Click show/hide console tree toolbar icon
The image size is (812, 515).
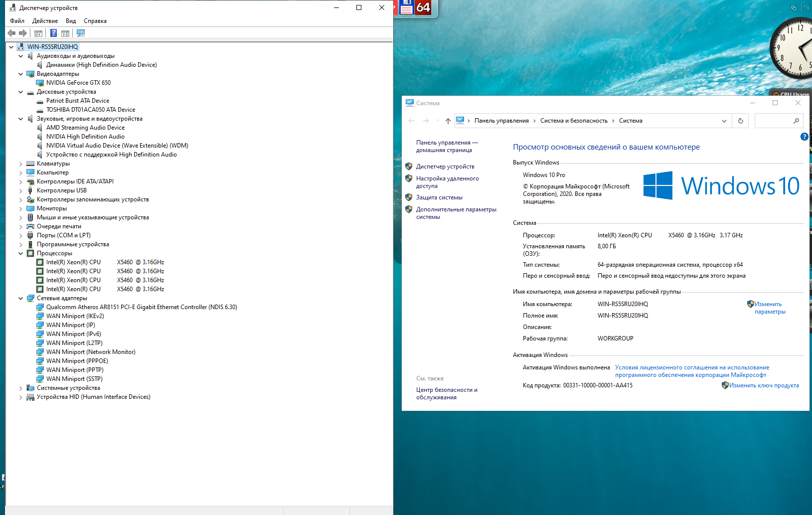(x=38, y=33)
